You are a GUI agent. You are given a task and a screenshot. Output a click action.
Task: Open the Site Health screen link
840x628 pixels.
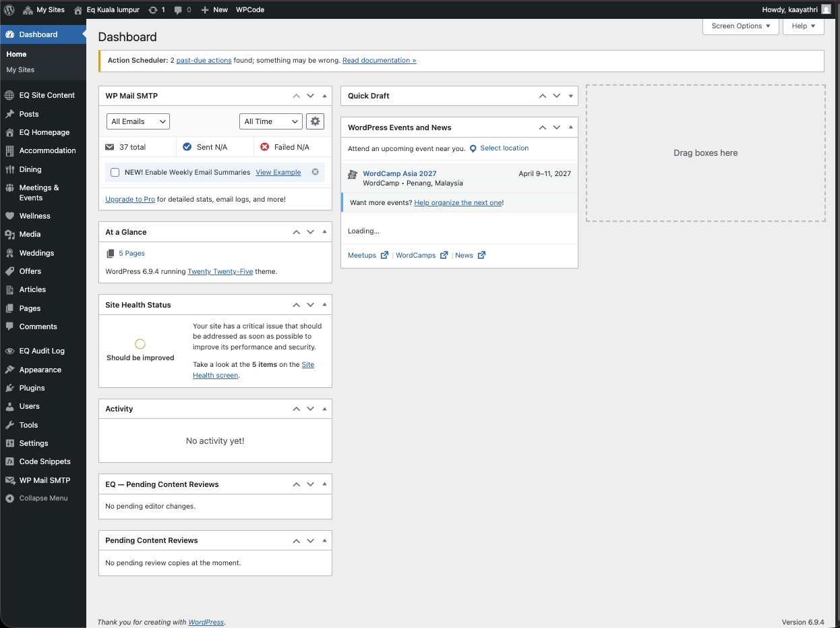coord(253,370)
